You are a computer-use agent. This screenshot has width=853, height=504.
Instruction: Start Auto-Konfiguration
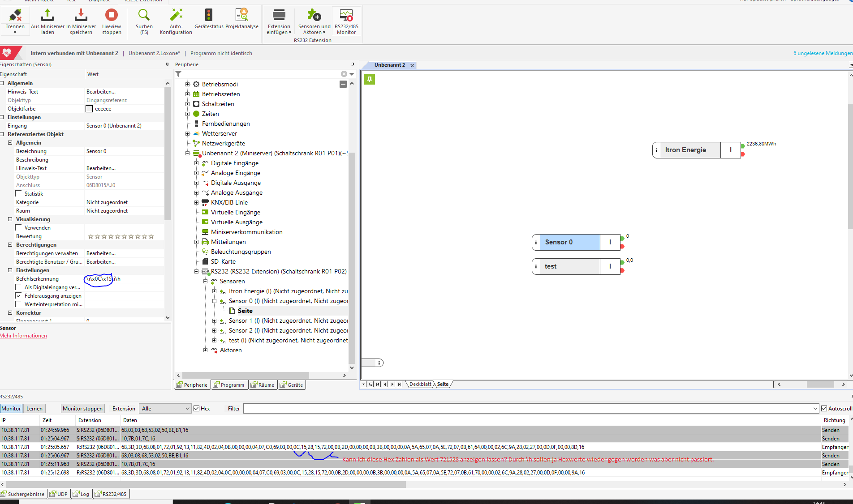tap(176, 16)
